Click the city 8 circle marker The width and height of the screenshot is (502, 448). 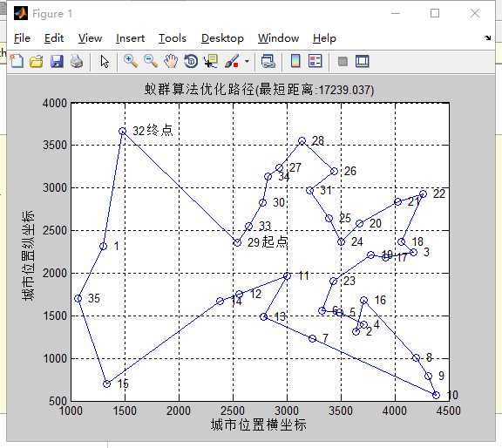[416, 358]
